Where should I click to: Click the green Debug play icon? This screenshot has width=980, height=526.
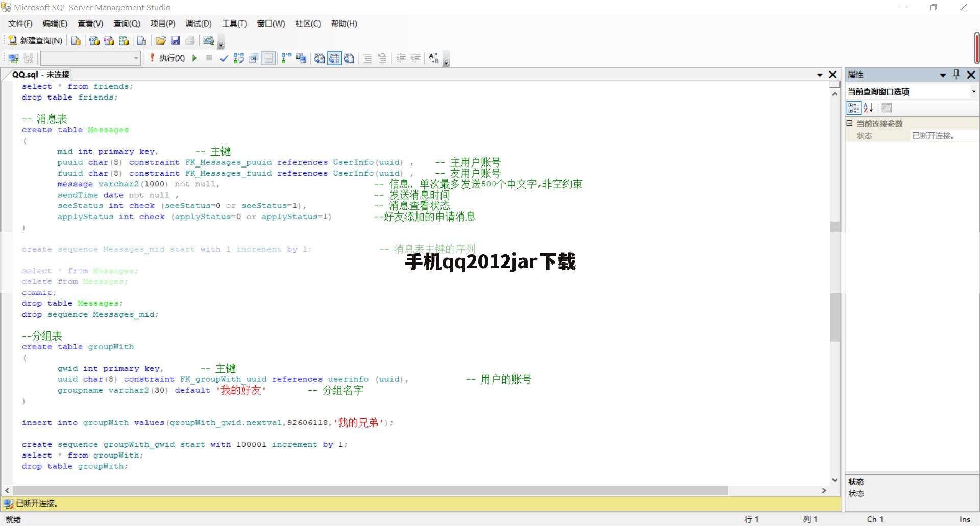194,58
